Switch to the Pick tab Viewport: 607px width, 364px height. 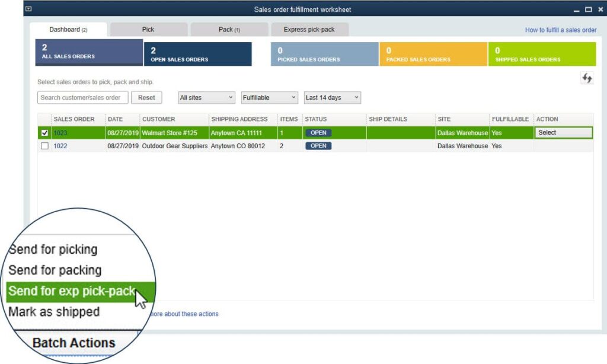(148, 30)
